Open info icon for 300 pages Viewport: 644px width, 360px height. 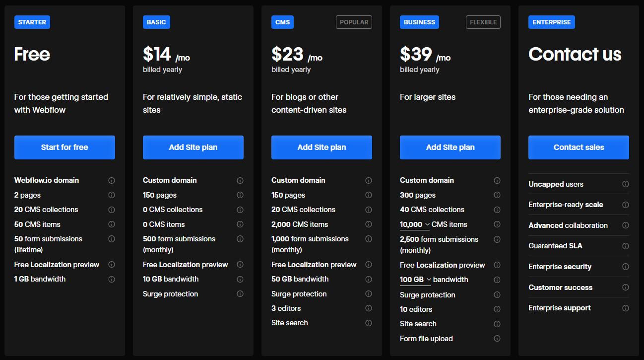tap(497, 195)
